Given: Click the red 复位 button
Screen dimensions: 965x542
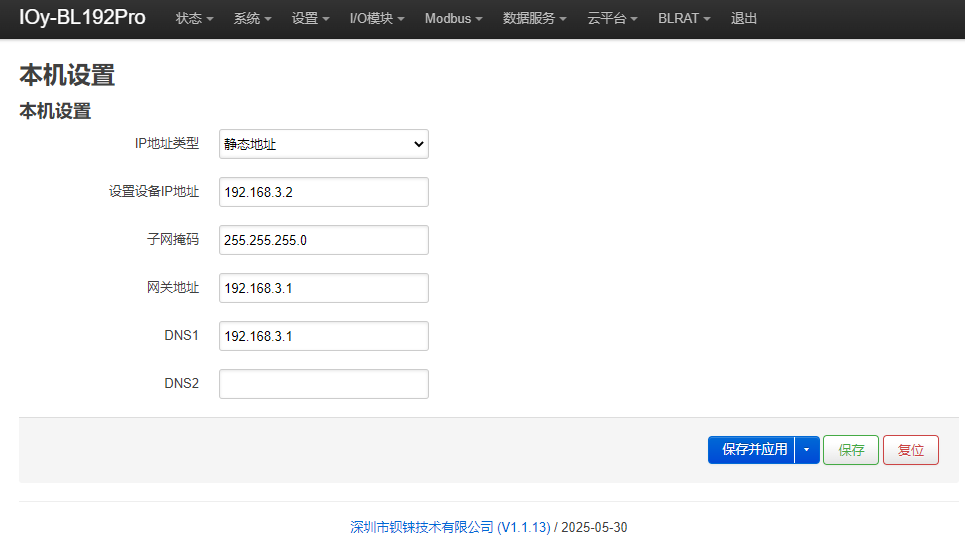Looking at the screenshot, I should point(911,450).
